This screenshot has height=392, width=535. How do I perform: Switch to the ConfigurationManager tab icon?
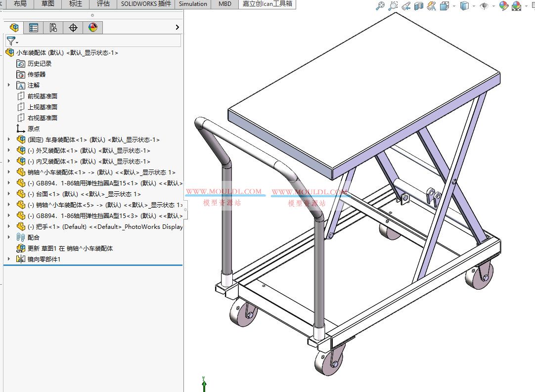pyautogui.click(x=53, y=28)
